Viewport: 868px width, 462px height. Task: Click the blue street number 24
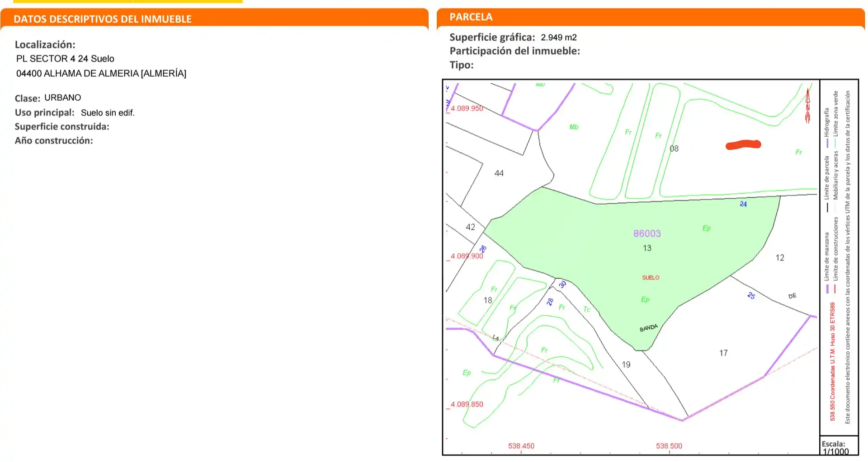743,204
